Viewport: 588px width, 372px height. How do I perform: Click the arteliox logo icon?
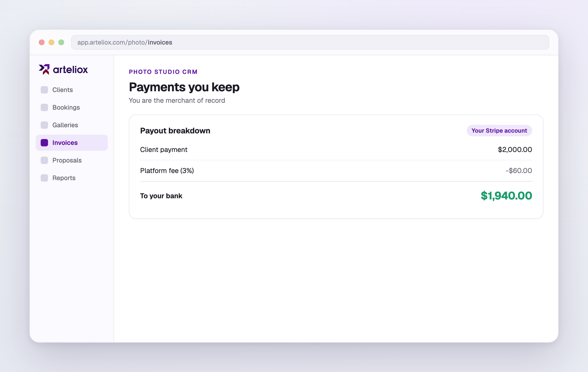pos(44,70)
